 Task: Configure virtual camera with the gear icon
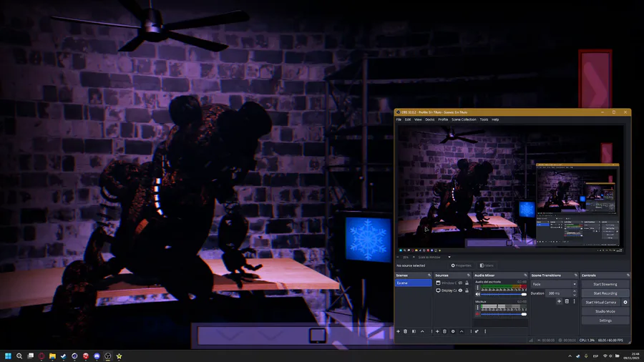click(x=625, y=302)
